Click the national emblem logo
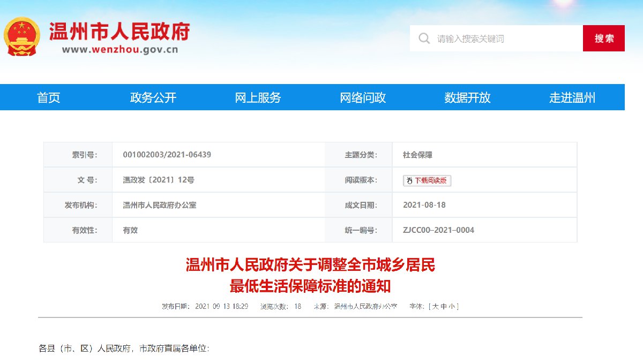643x364 pixels. [x=22, y=36]
